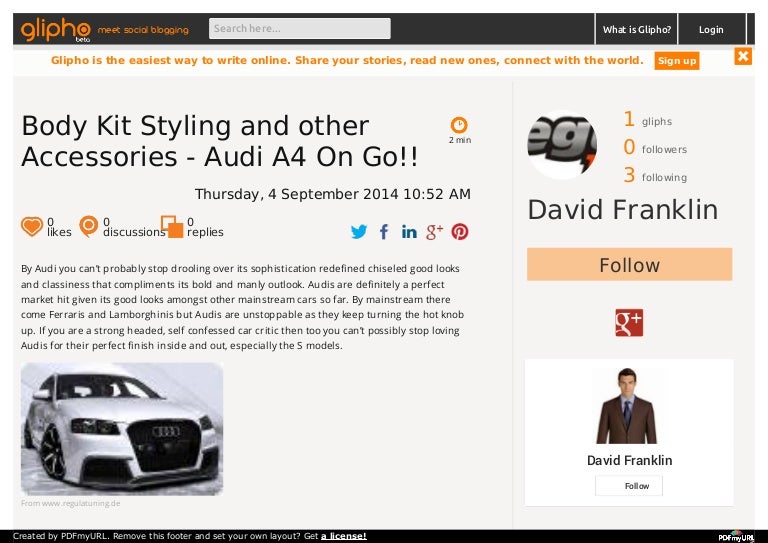Click the date Thursday, 4 September 2014
This screenshot has width=768, height=543.
pos(333,194)
